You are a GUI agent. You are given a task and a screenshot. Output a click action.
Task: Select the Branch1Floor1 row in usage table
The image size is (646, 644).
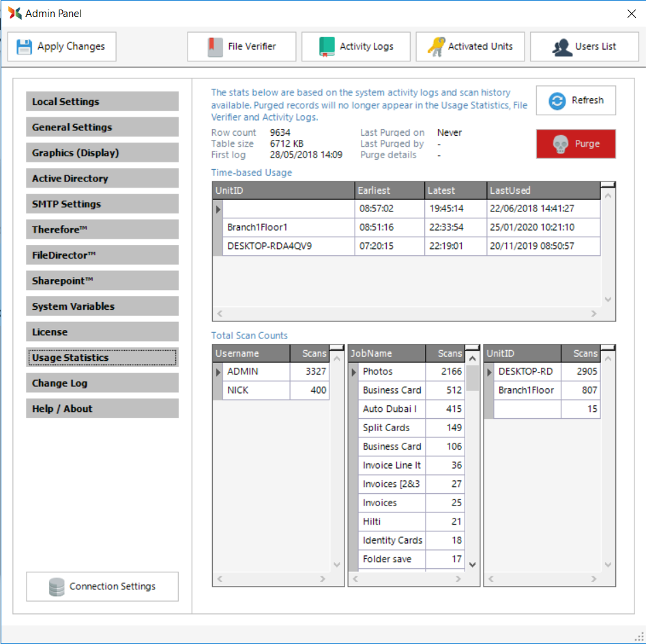point(287,227)
